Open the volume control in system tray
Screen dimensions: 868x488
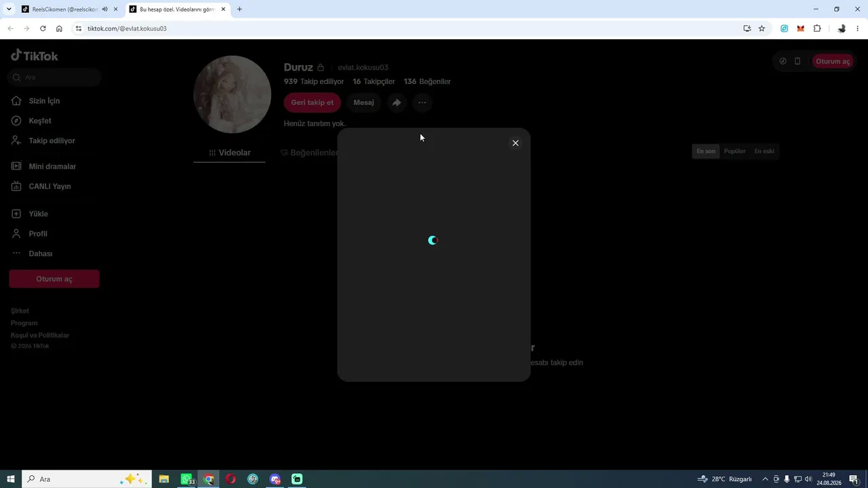click(808, 479)
